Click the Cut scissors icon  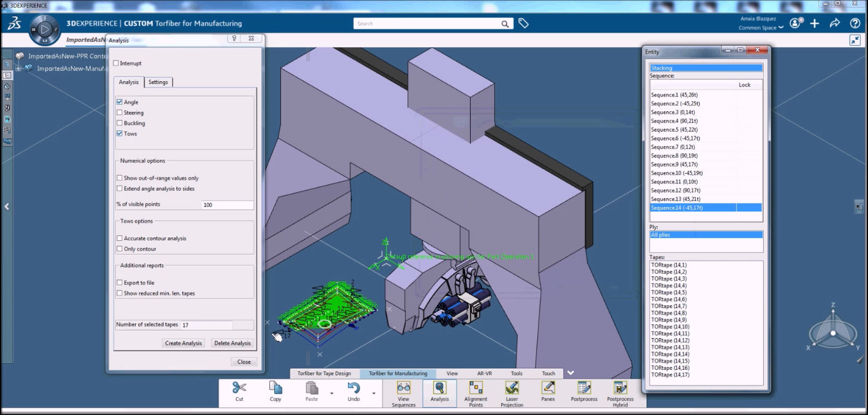[x=239, y=388]
